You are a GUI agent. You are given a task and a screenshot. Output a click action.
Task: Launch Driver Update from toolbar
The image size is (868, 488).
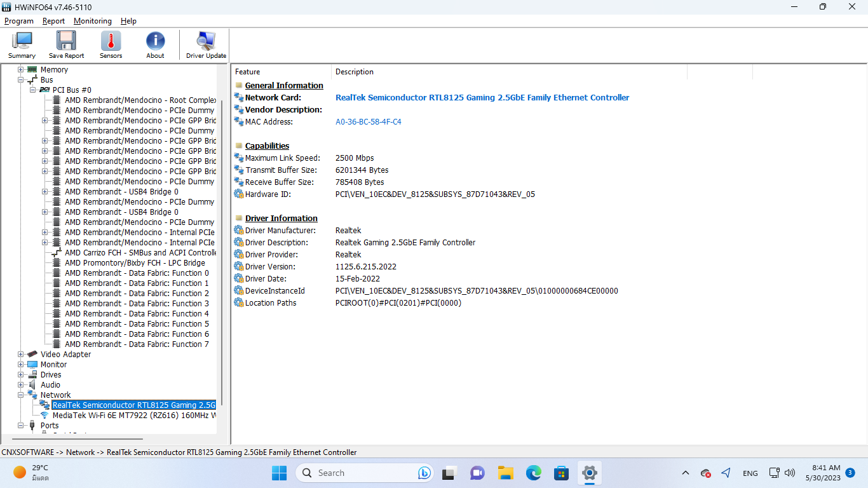pyautogui.click(x=206, y=45)
